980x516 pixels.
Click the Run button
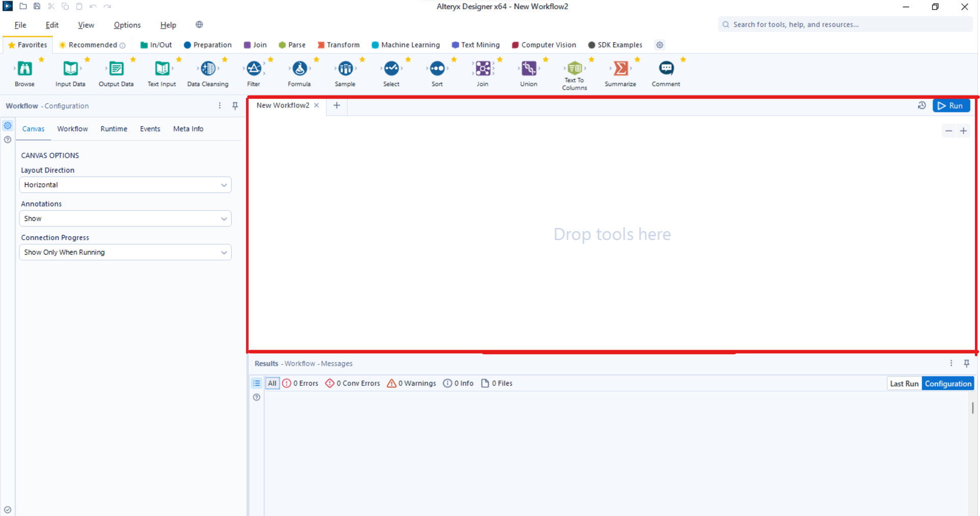[951, 105]
